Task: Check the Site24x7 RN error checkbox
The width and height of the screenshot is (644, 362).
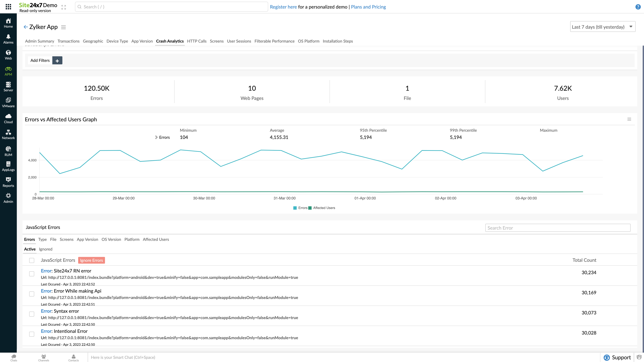Action: pos(32,274)
